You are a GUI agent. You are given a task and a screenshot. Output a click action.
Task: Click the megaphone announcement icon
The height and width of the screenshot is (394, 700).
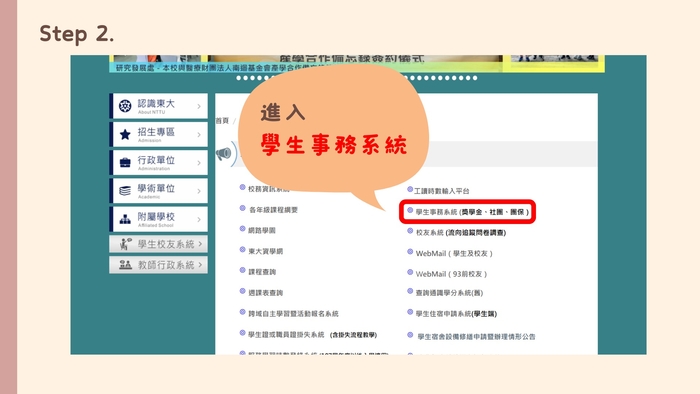[x=224, y=154]
